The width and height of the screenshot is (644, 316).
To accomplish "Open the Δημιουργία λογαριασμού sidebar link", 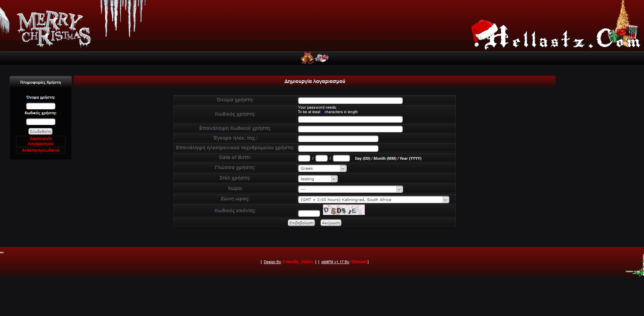I will tap(41, 141).
